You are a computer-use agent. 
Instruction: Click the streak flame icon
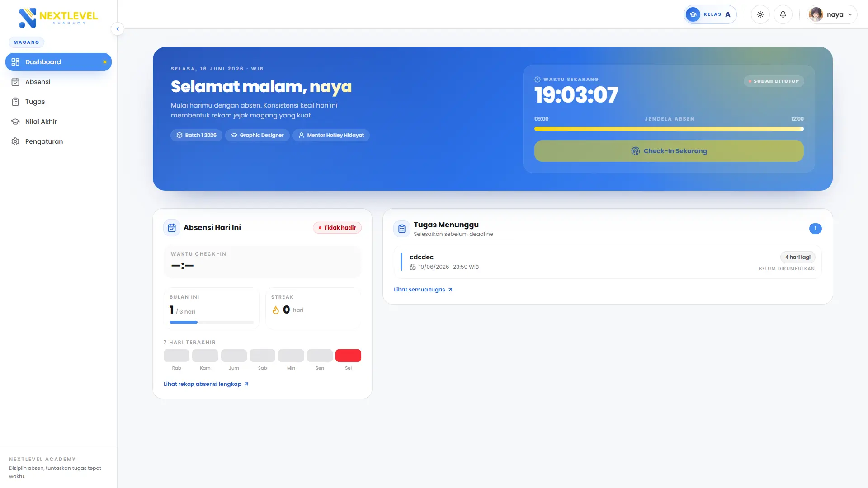pos(276,310)
